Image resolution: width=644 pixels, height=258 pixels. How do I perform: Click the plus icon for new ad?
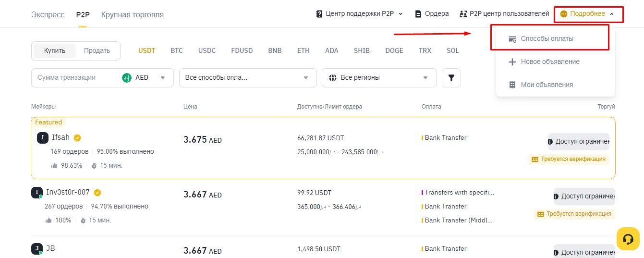point(512,62)
